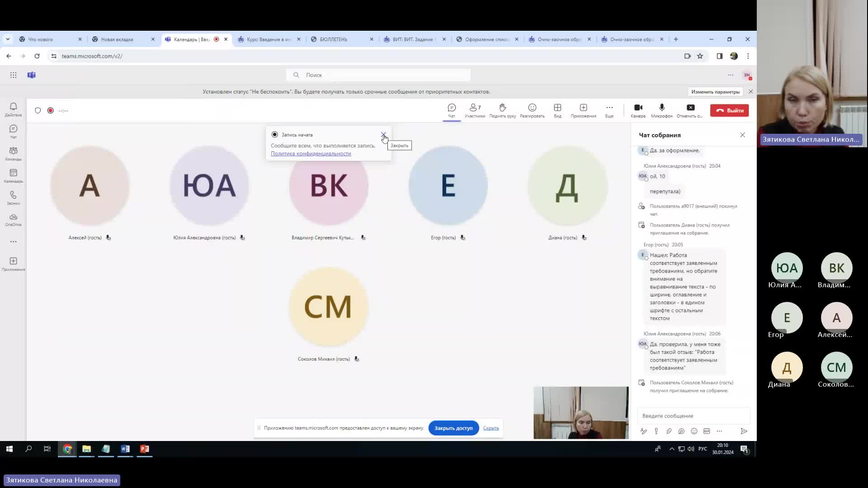Open the GIF picker in chat compose
Image resolution: width=868 pixels, height=488 pixels.
[707, 431]
